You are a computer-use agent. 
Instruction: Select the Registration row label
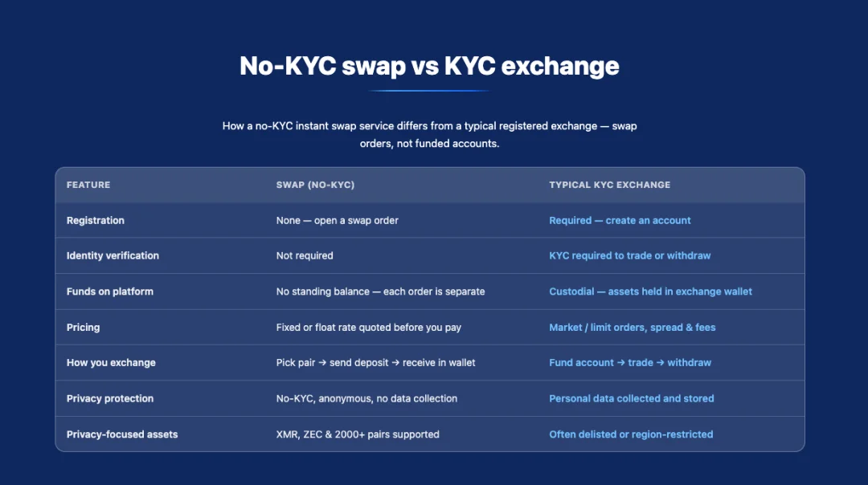click(x=95, y=220)
